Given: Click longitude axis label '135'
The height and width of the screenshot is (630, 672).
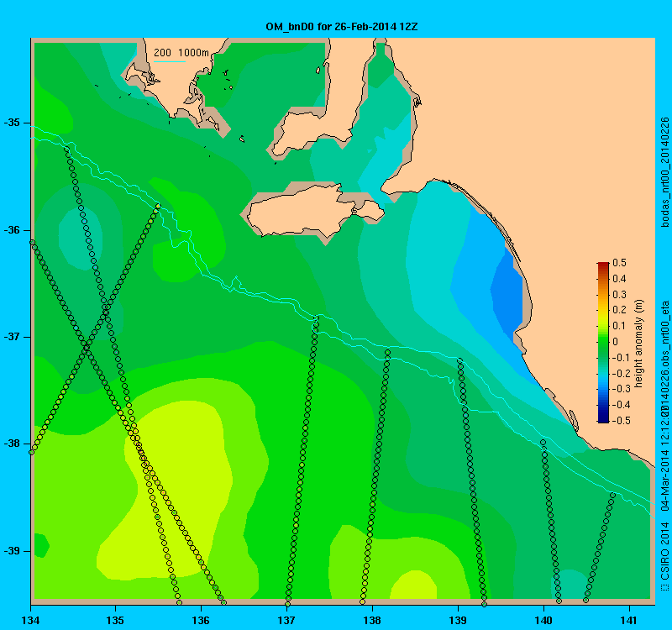Looking at the screenshot, I should click(x=115, y=620).
